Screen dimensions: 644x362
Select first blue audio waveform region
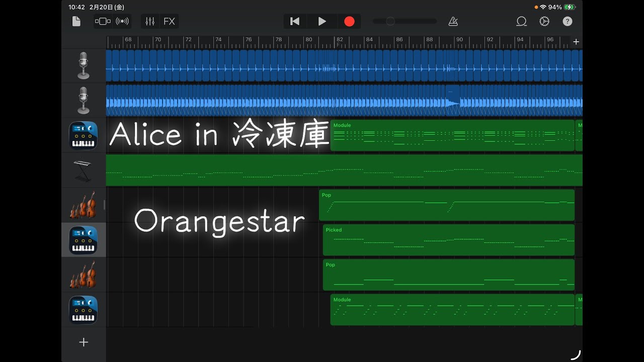[344, 65]
